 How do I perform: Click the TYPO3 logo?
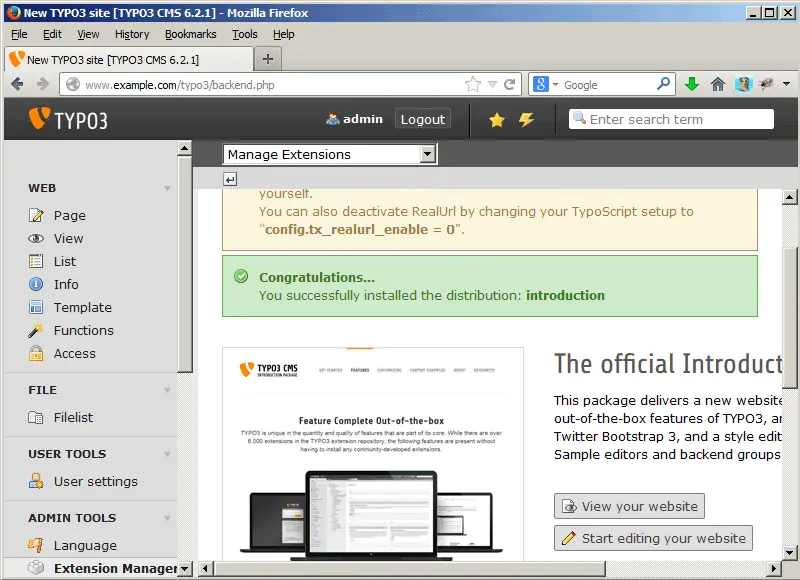(68, 119)
